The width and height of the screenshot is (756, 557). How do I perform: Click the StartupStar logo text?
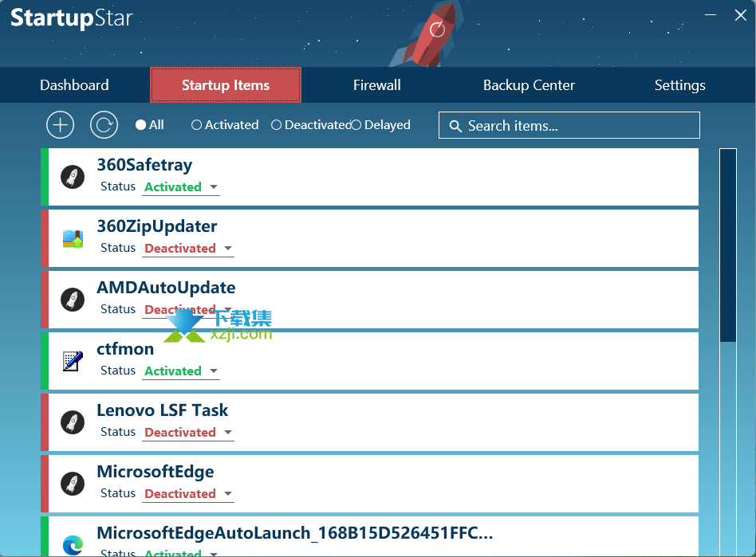click(71, 18)
